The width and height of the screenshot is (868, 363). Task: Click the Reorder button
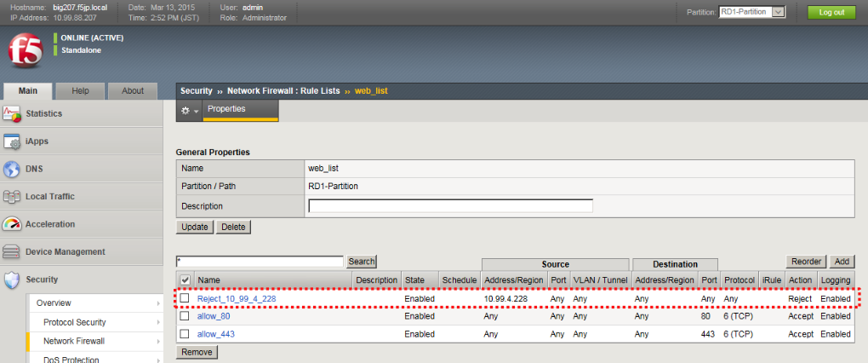(806, 261)
